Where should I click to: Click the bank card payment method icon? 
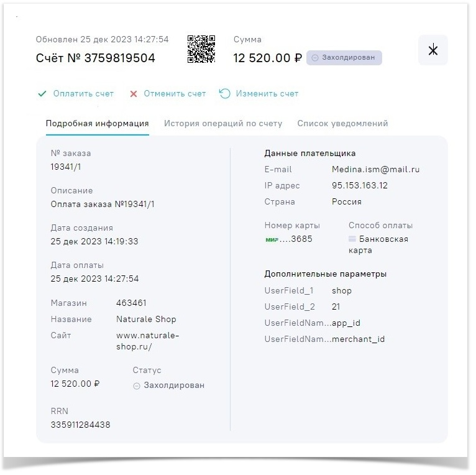click(x=352, y=239)
